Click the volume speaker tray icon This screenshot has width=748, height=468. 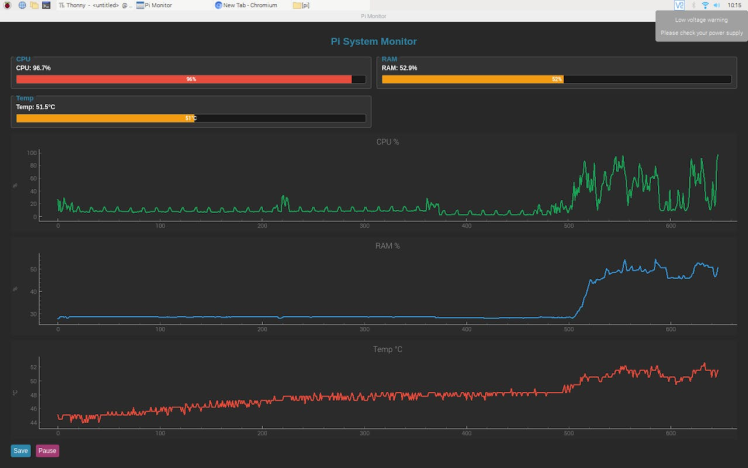coord(717,5)
